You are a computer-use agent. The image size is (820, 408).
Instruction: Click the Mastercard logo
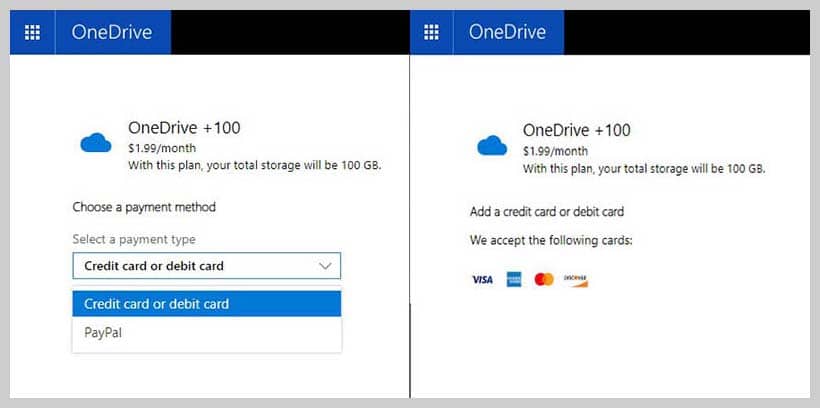(x=544, y=280)
